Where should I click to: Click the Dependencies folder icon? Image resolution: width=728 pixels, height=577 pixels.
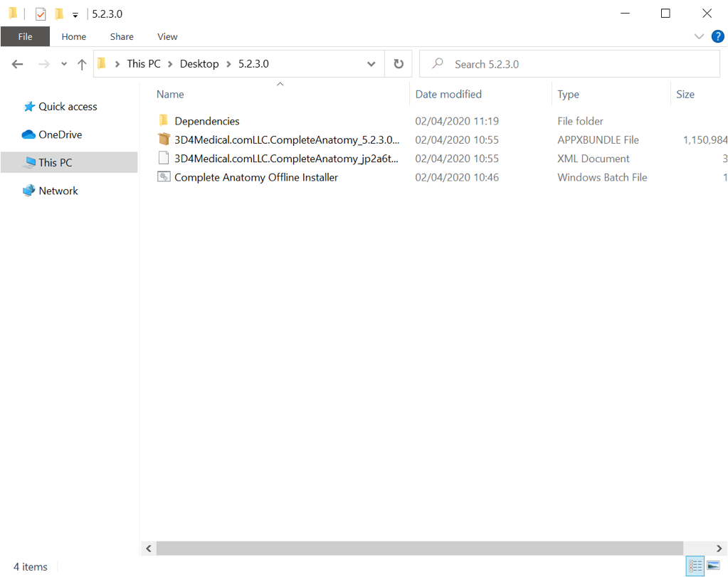pos(164,121)
